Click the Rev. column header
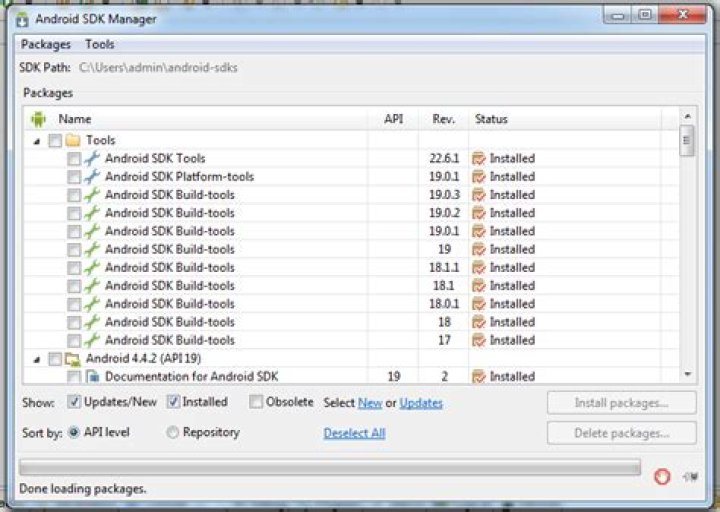The image size is (720, 512). click(x=444, y=119)
